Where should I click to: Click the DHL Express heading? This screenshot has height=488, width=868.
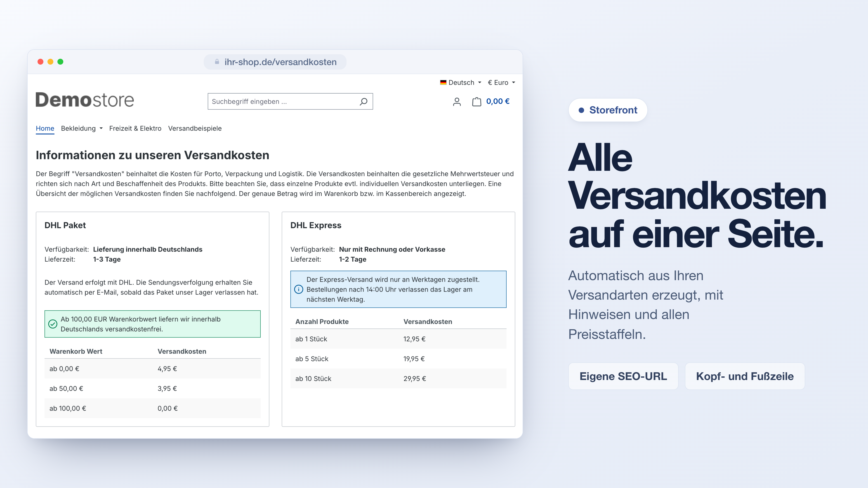pos(316,225)
